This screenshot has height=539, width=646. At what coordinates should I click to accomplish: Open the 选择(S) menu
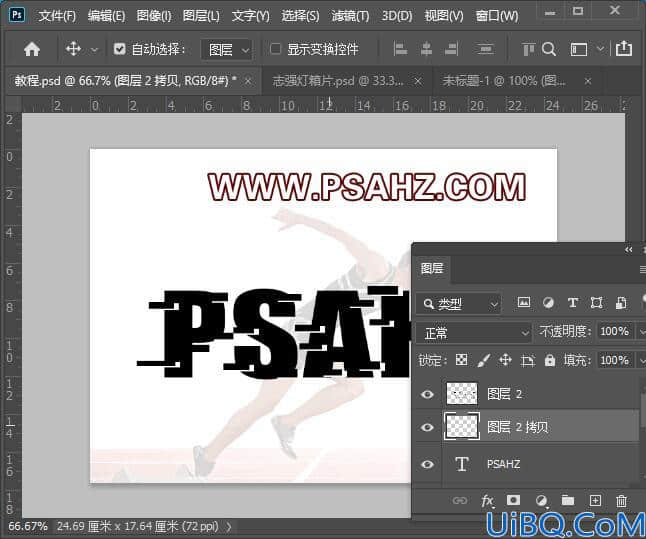tap(300, 16)
